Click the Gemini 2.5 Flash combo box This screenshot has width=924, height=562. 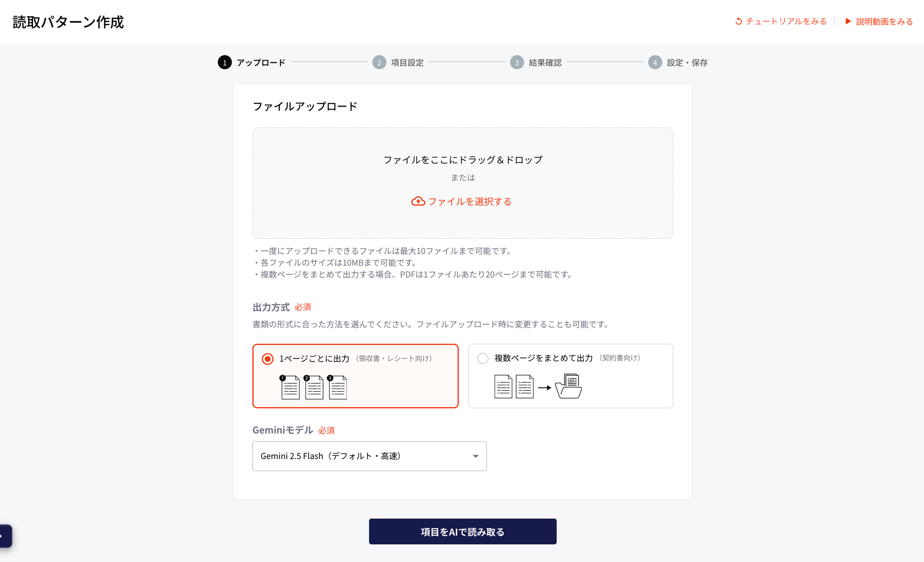(361, 456)
